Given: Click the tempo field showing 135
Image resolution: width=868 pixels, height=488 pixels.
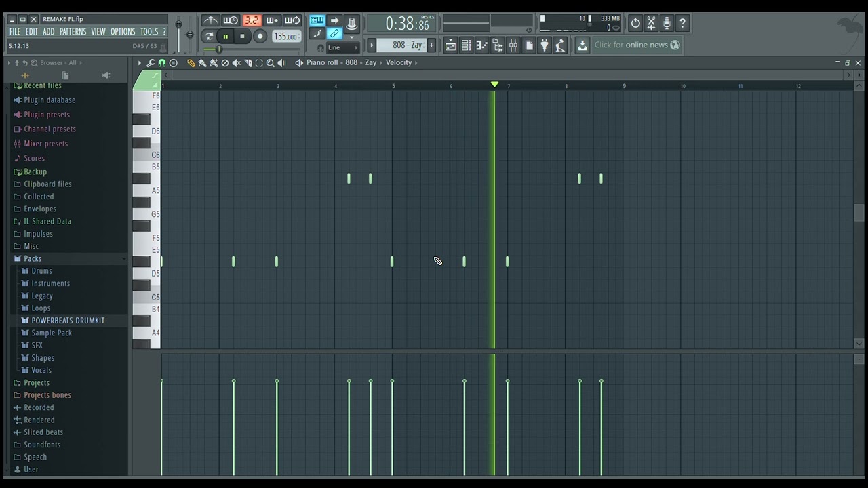Looking at the screenshot, I should tap(285, 37).
